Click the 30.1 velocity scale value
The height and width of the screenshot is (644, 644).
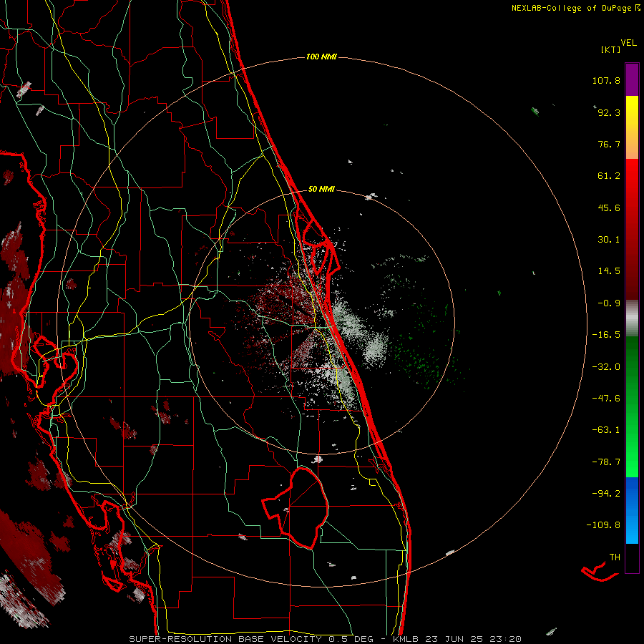[609, 240]
